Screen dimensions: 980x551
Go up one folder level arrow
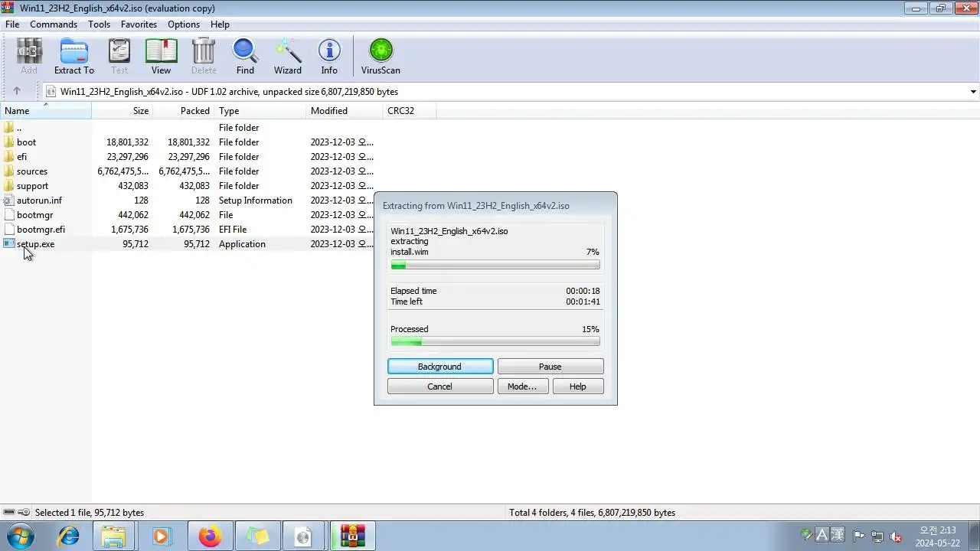(17, 91)
